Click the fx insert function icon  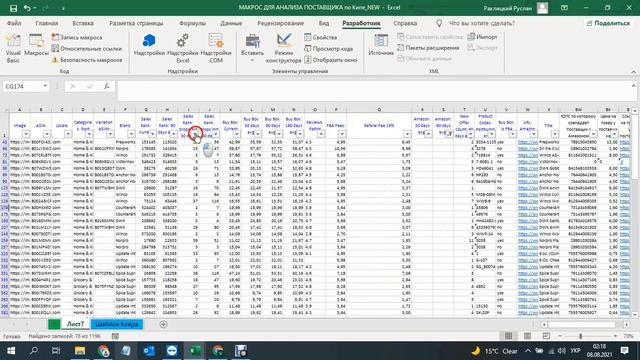click(x=107, y=86)
